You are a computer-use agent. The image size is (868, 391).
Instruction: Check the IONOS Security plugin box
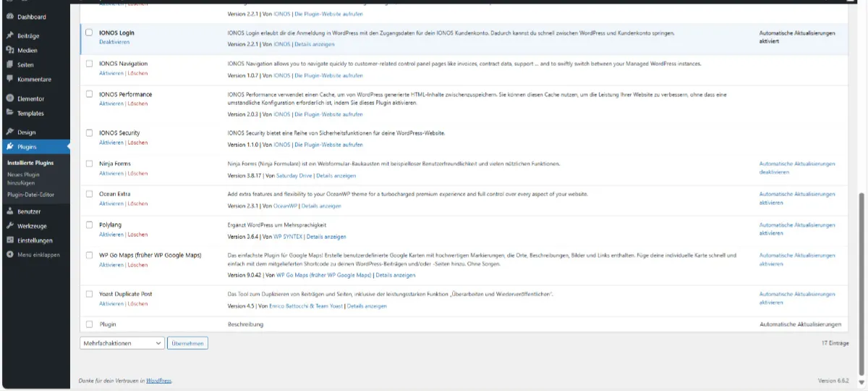(x=89, y=133)
